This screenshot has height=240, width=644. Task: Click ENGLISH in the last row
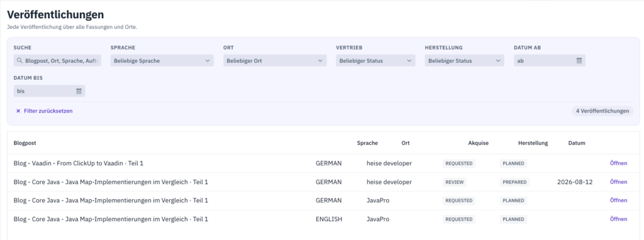328,219
